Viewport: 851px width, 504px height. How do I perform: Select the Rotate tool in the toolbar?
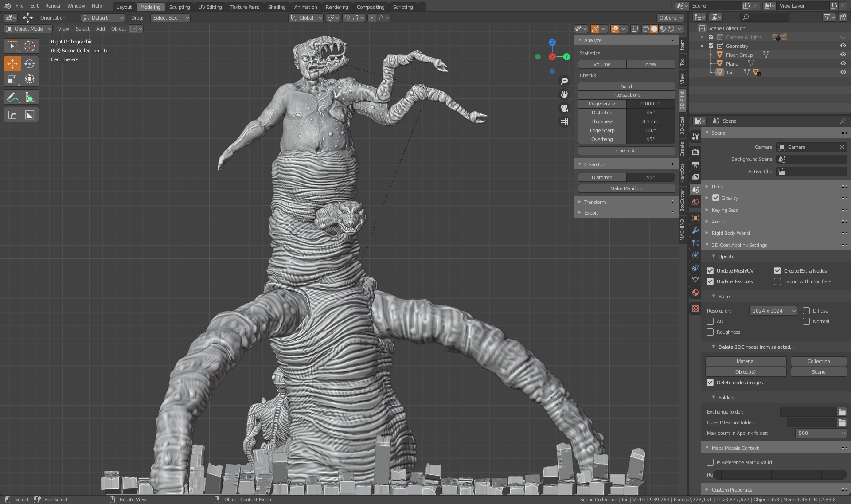[30, 63]
